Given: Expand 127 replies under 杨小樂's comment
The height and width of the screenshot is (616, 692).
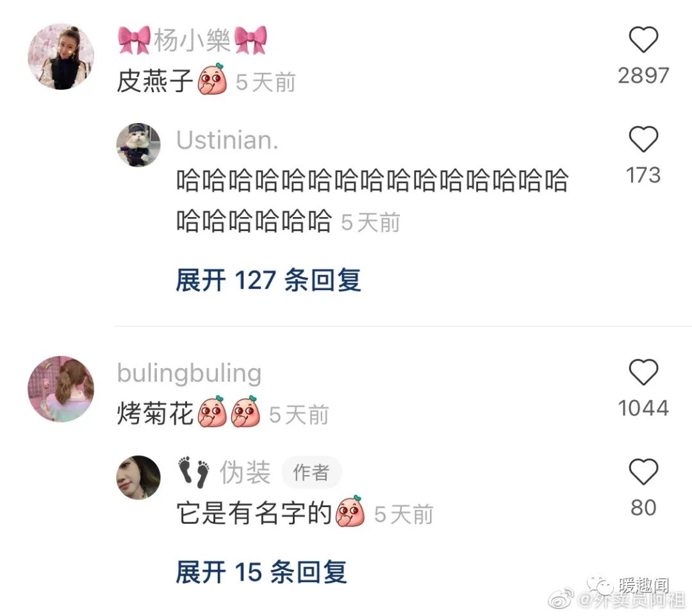Looking at the screenshot, I should coord(268,280).
